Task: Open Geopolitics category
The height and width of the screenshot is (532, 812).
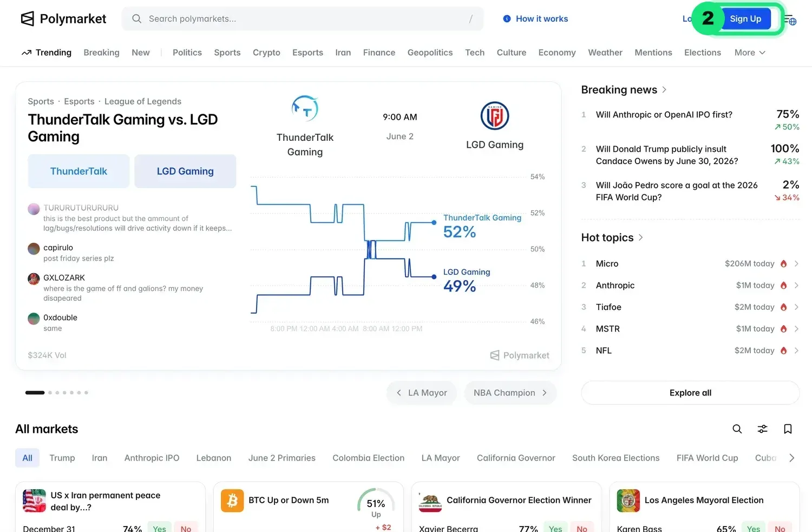Action: [x=430, y=53]
